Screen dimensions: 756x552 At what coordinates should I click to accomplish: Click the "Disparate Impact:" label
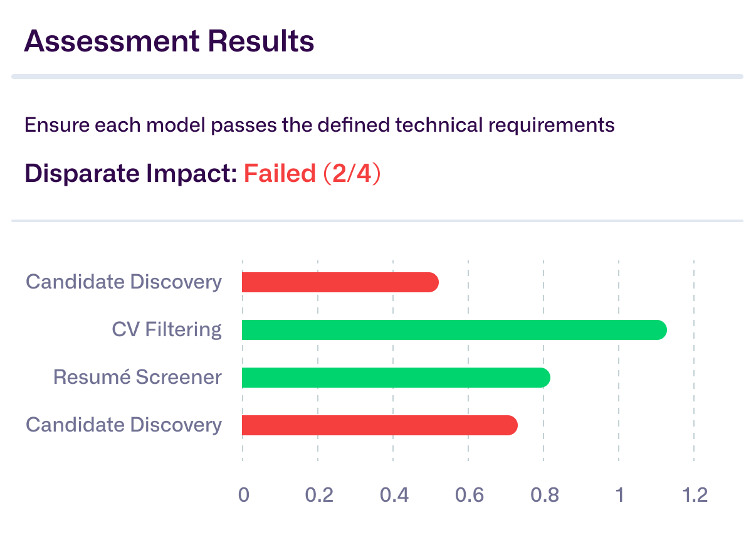[x=130, y=174]
